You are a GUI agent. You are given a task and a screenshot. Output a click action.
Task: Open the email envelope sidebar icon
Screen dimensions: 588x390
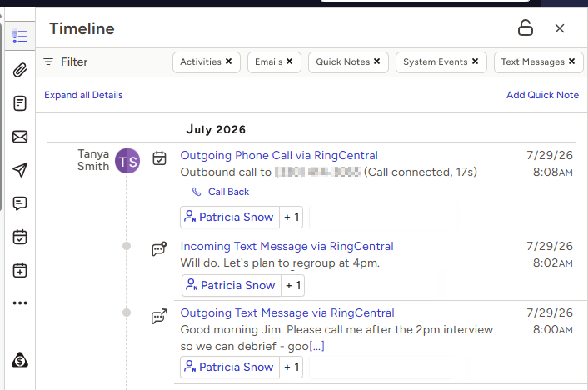[20, 137]
